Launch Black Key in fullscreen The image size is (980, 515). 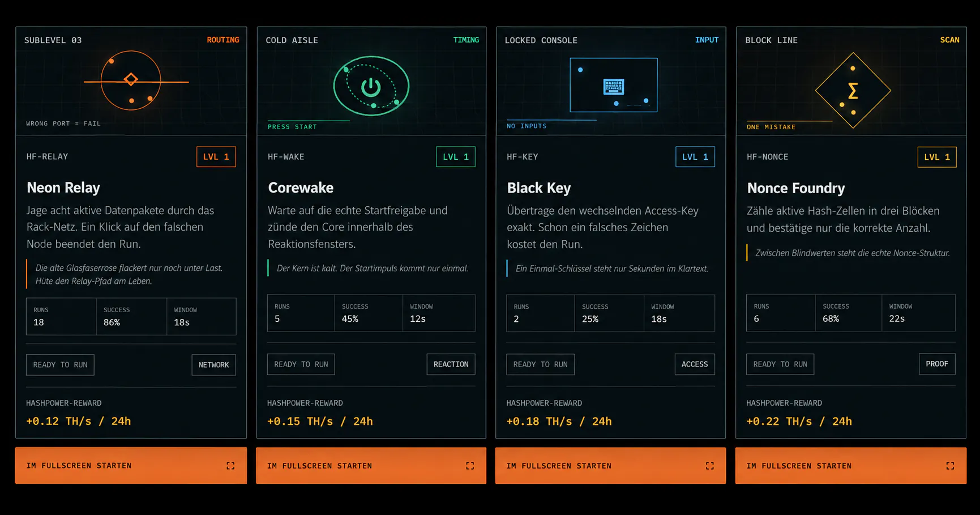click(x=610, y=466)
